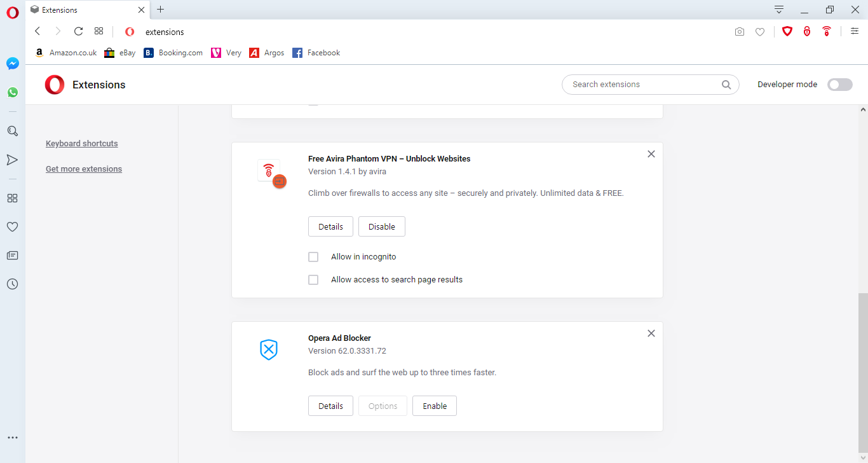This screenshot has width=868, height=463.
Task: Open the sidebar History clock icon
Action: (x=12, y=284)
